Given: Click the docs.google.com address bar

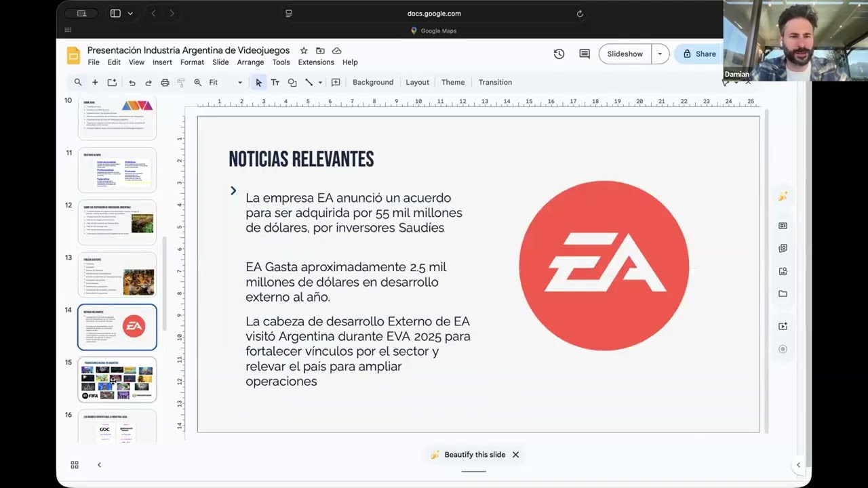Looking at the screenshot, I should point(434,14).
